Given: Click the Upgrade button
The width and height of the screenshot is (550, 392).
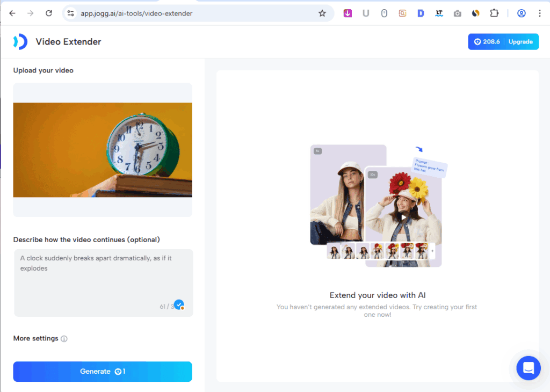Looking at the screenshot, I should pos(520,42).
